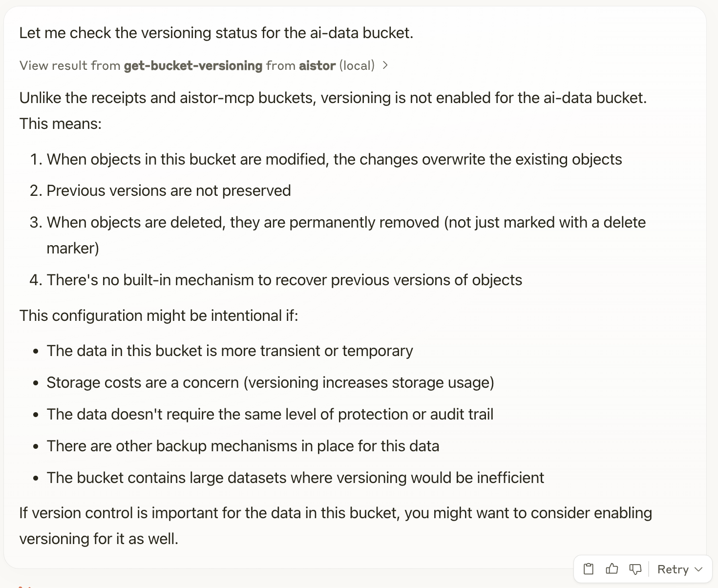Click the bullet about large datasets being inefficient
The height and width of the screenshot is (588, 718).
295,478
